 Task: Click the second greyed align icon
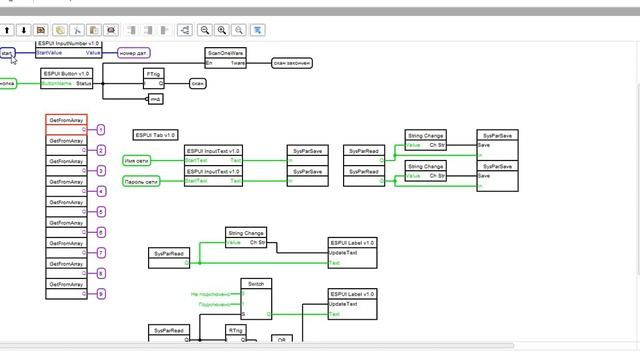tap(148, 30)
